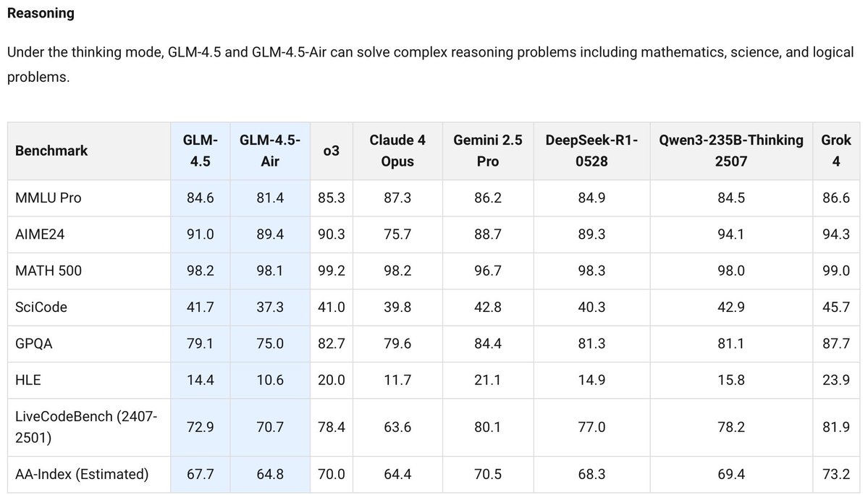Image resolution: width=868 pixels, height=495 pixels.
Task: Click the Claude 4 Opus column header
Action: [x=397, y=151]
